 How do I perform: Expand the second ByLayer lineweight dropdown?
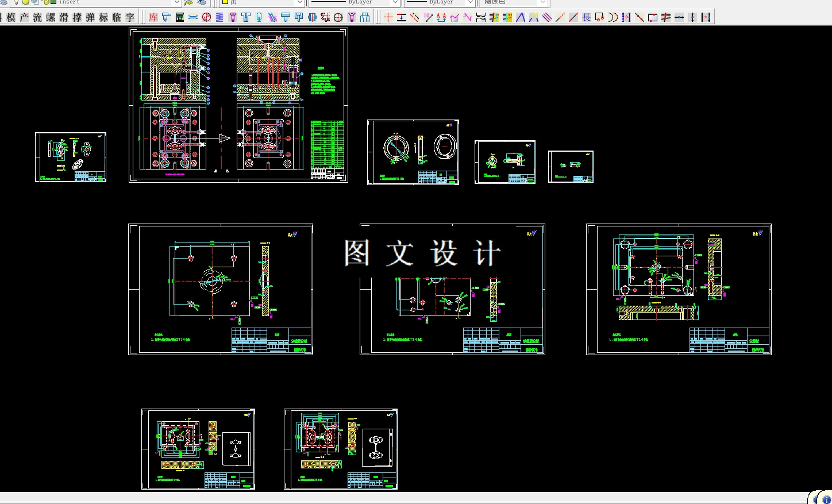(x=469, y=2)
